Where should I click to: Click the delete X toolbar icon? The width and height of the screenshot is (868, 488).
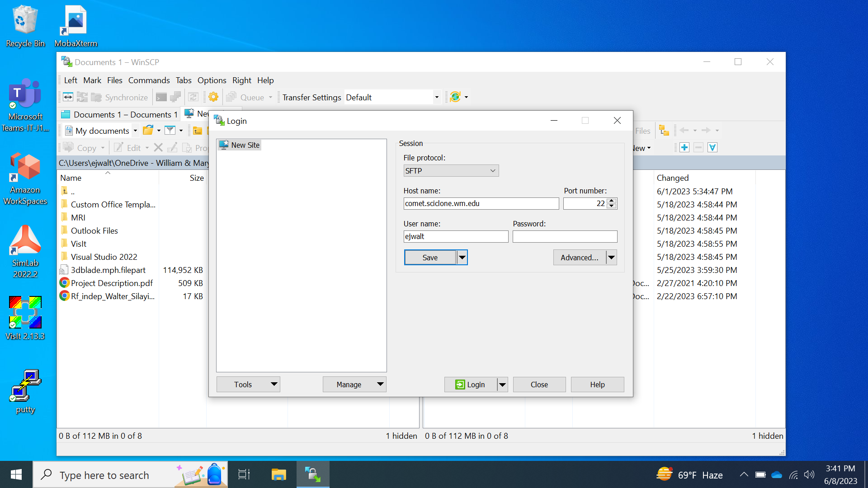click(x=158, y=148)
